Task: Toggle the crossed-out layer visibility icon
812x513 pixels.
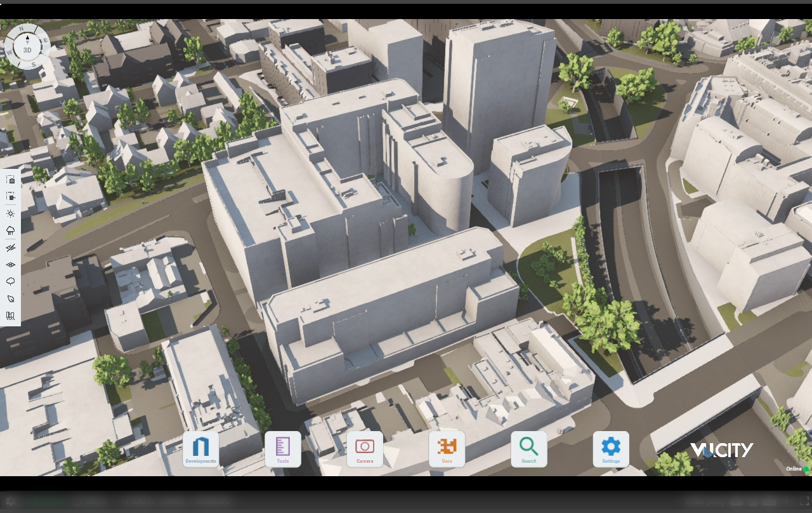Action: click(10, 248)
